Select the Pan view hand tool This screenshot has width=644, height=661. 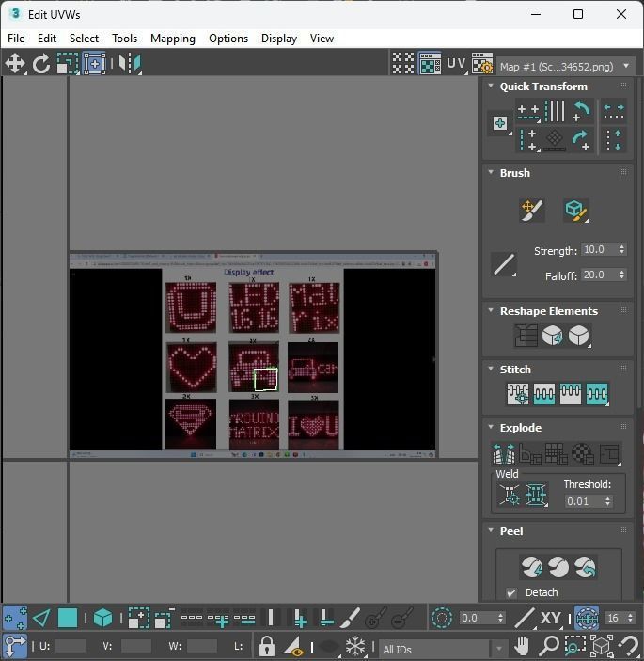point(522,645)
